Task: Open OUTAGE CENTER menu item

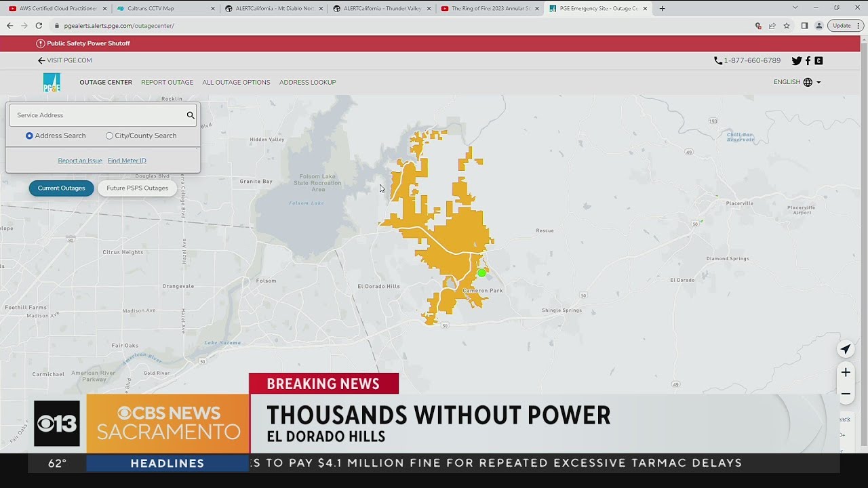Action: [x=106, y=83]
